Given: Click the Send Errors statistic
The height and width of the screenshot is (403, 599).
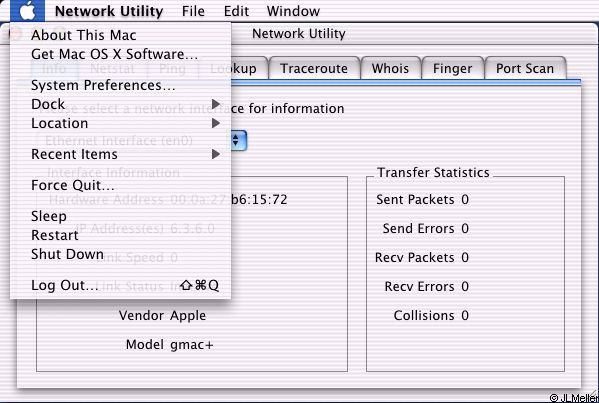Looking at the screenshot, I should click(426, 228).
